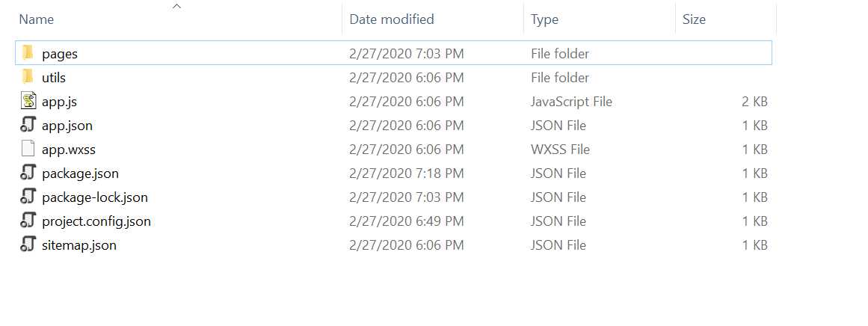The height and width of the screenshot is (326, 868).
Task: Click the package.json file icon
Action: pos(28,173)
